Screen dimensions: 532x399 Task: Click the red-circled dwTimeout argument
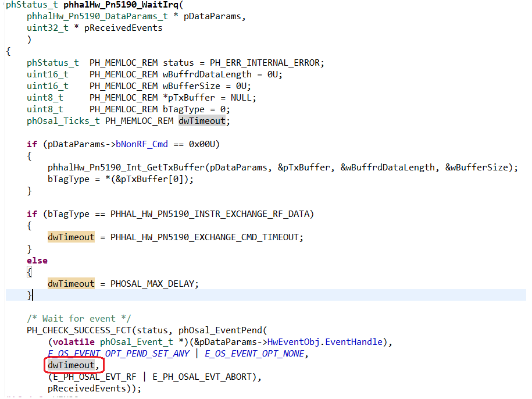click(71, 365)
